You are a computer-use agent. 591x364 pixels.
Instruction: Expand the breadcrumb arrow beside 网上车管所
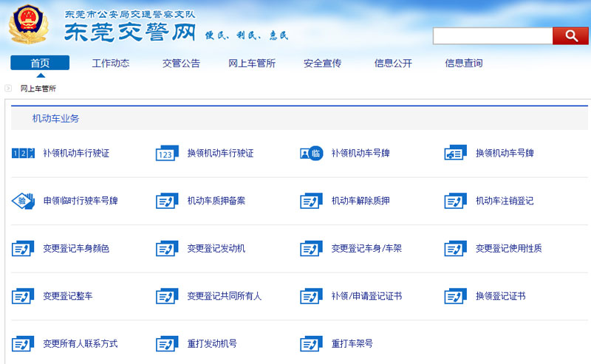(8, 89)
